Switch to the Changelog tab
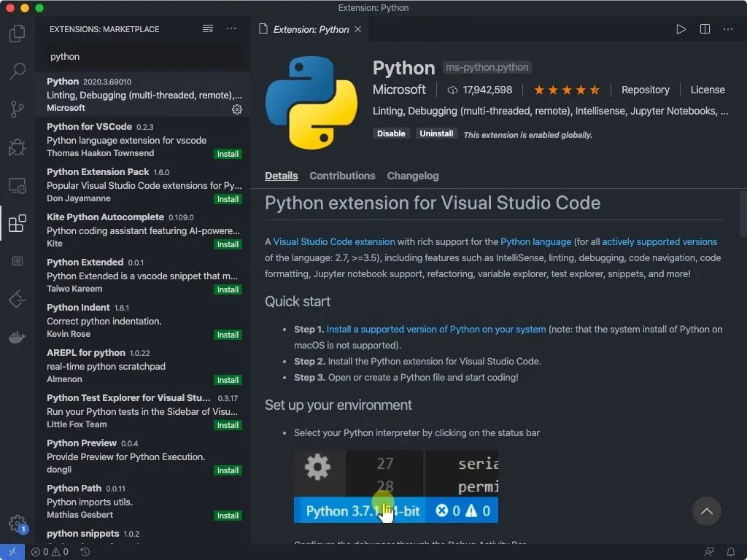Viewport: 747px width, 560px height. [x=413, y=176]
